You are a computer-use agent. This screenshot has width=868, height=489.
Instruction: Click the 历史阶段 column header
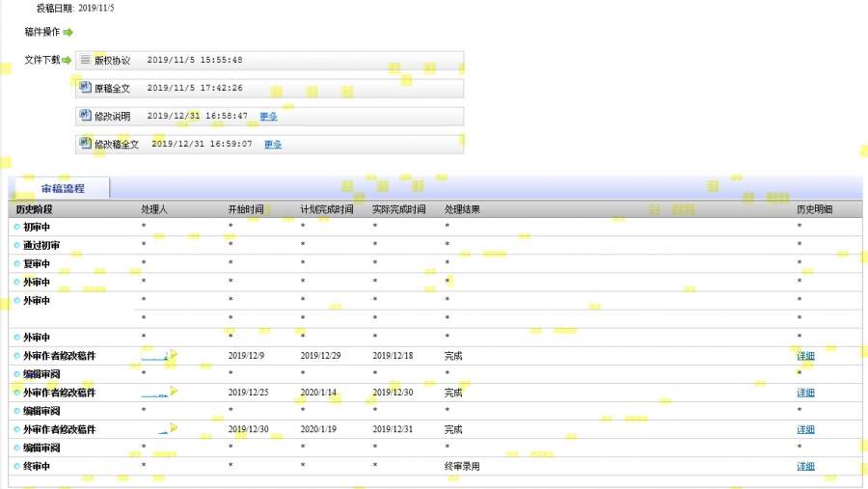(x=34, y=209)
